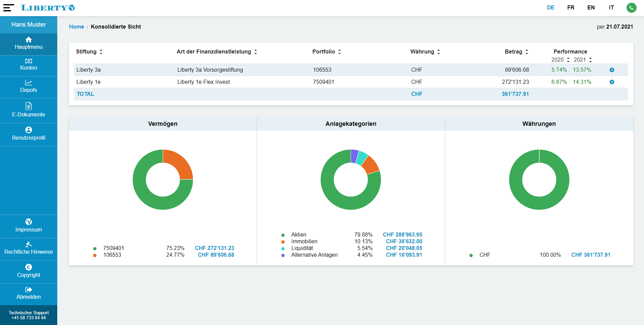Image resolution: width=644 pixels, height=325 pixels.
Task: Click the turquoise Liquidität legend dot
Action: pos(283,249)
